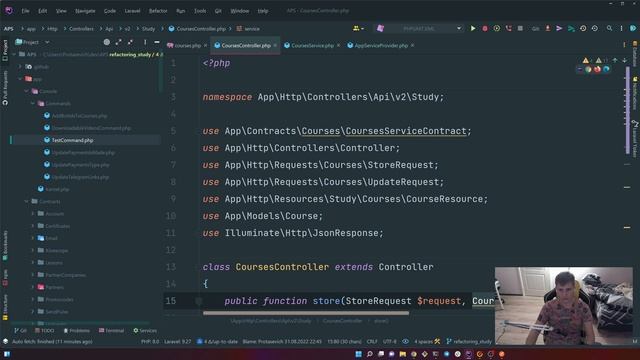Click the Controllers breadcrumb in navigation bar
The width and height of the screenshot is (640, 360).
(81, 29)
